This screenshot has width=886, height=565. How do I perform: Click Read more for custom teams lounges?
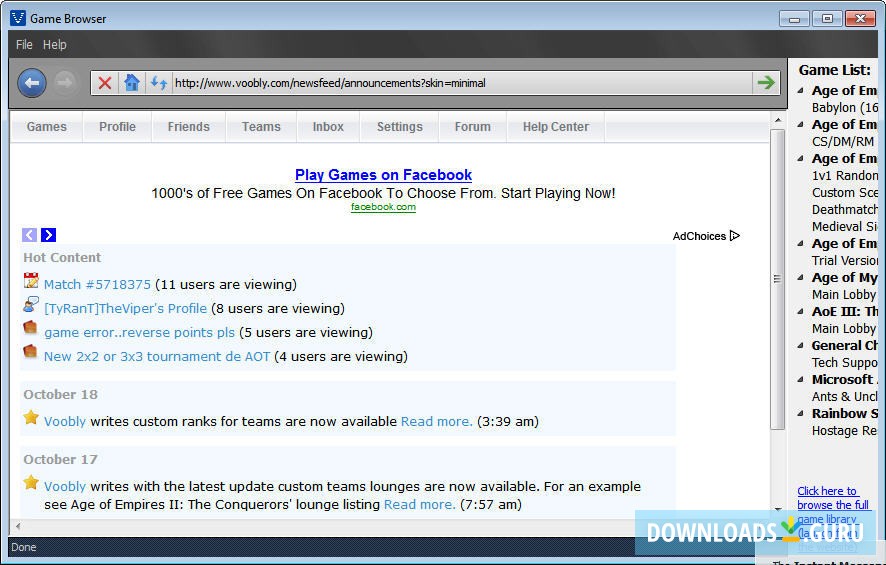[x=420, y=505]
